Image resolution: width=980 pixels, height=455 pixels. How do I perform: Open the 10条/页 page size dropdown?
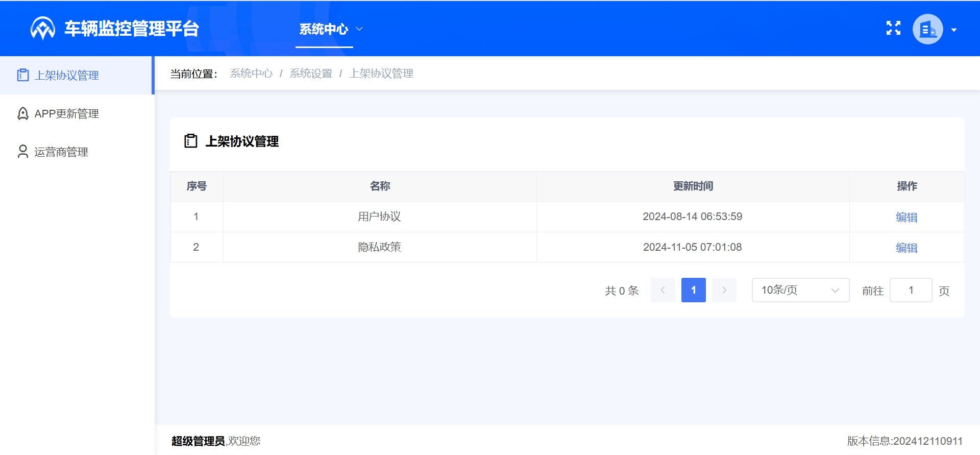click(x=800, y=290)
